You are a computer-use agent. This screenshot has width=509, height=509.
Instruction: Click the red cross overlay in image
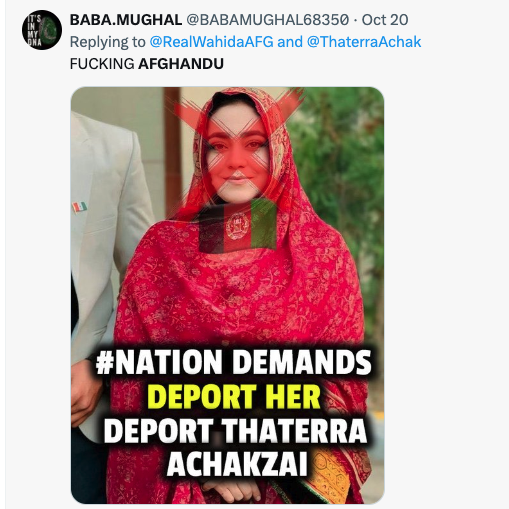coord(238,147)
